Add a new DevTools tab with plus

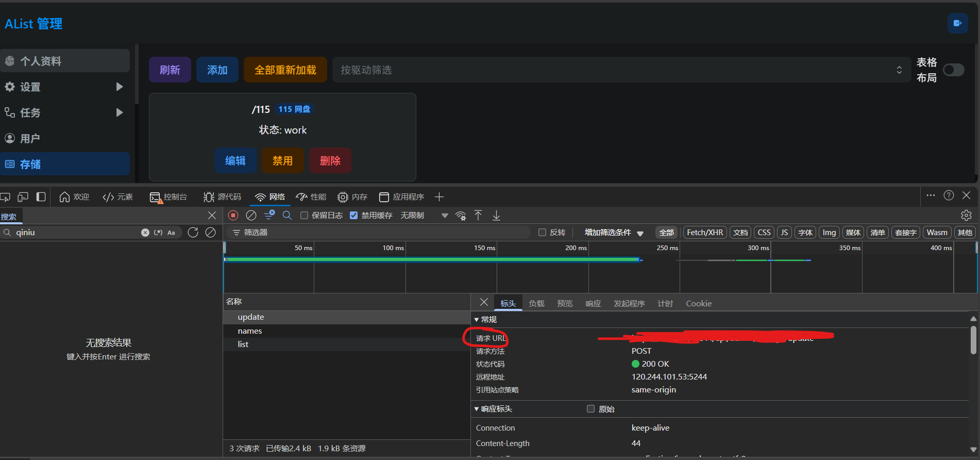point(439,197)
